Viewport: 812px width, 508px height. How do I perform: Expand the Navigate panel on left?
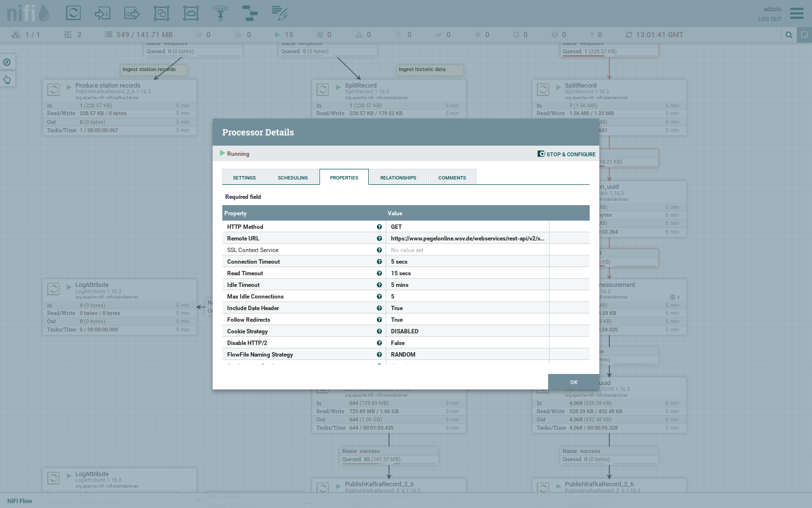7,62
